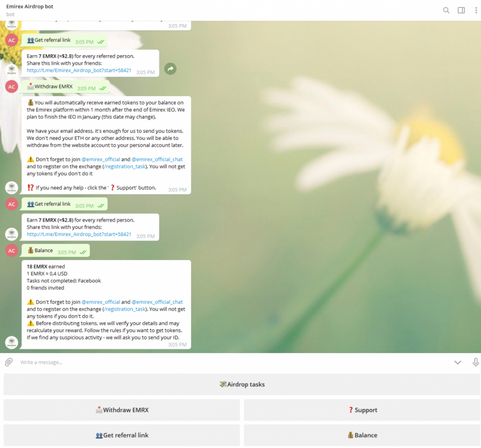
Task: Open the first referral link with start=58421
Action: (x=79, y=70)
